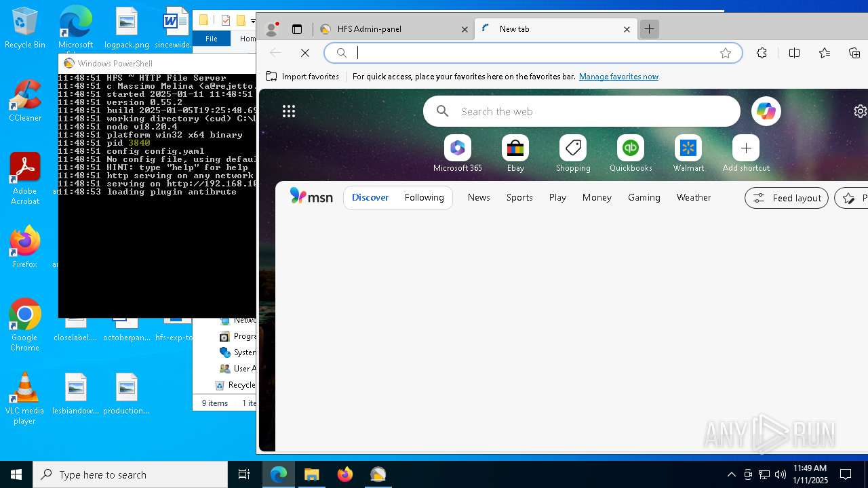Click taskbar Type here to search box

pyautogui.click(x=130, y=474)
